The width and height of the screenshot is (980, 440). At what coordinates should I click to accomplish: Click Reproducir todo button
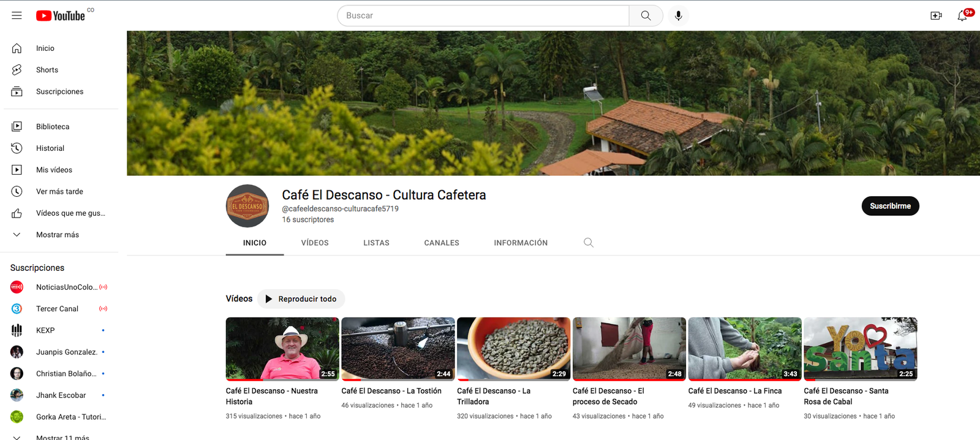(301, 299)
